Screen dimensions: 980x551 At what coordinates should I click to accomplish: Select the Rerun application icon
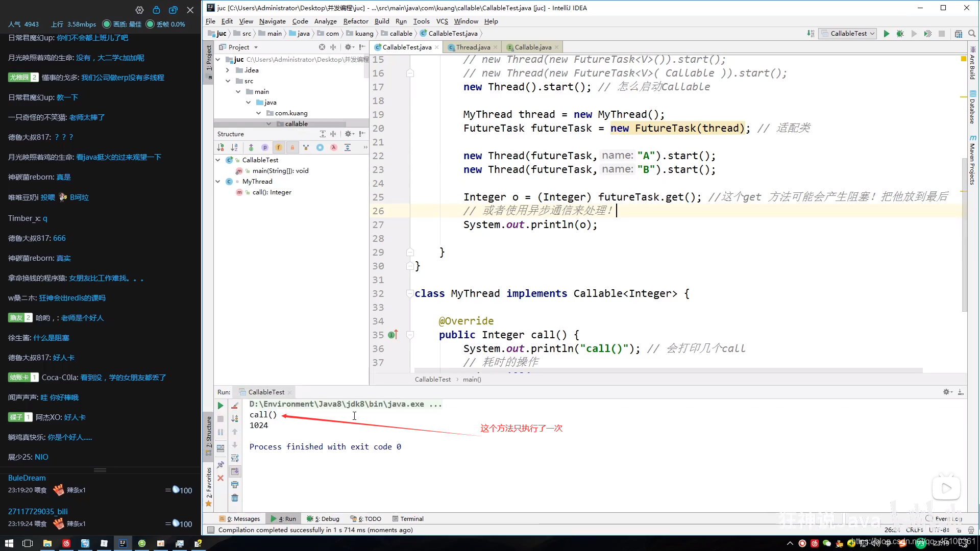220,405
